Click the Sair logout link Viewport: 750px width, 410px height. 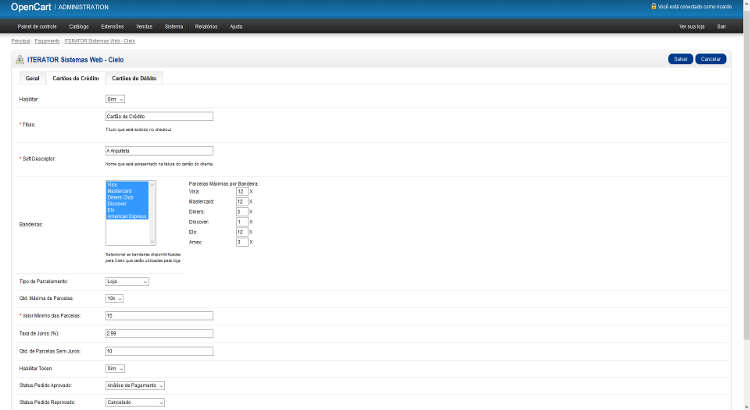point(721,26)
